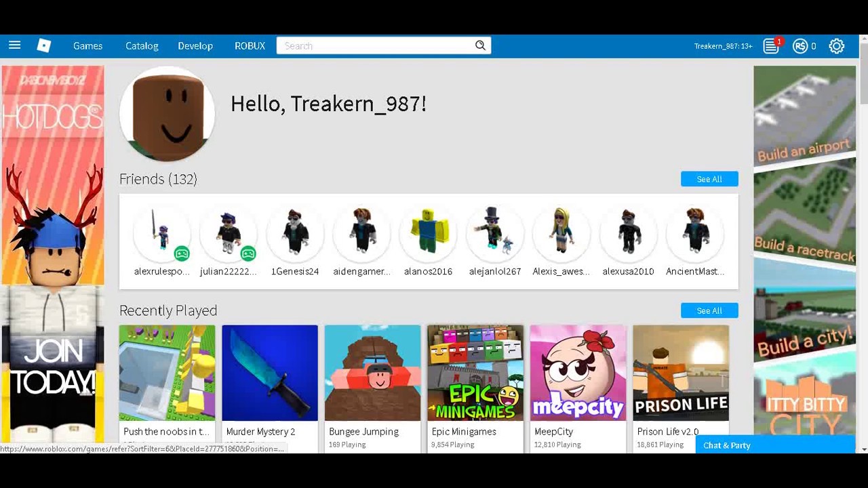
Task: Click the Itty Bitty City ad banner
Action: 805,249
